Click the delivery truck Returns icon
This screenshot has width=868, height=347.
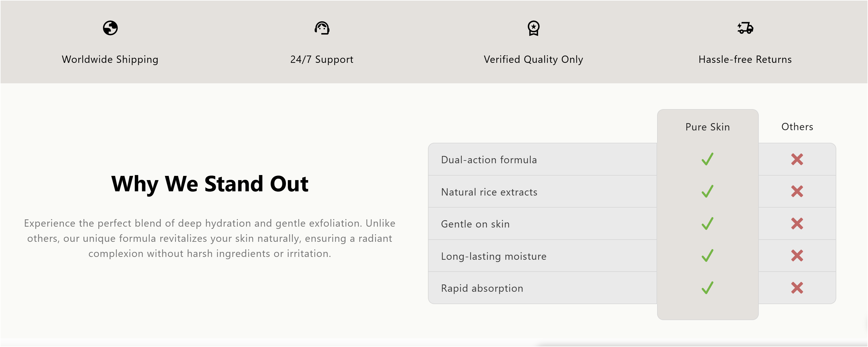click(745, 28)
